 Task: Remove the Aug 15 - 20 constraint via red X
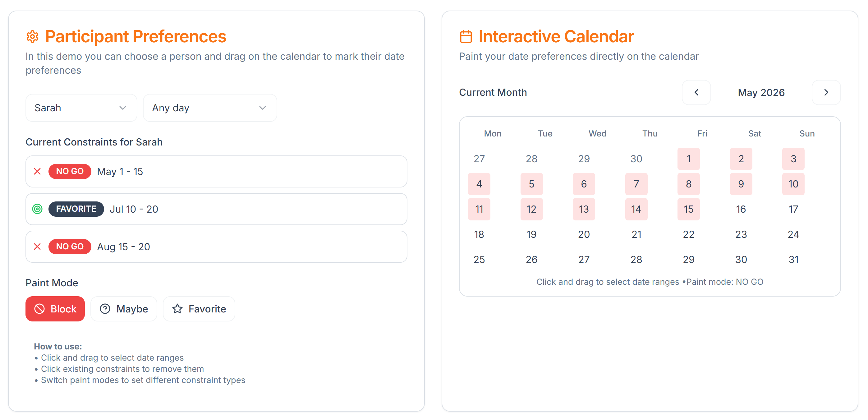click(37, 247)
